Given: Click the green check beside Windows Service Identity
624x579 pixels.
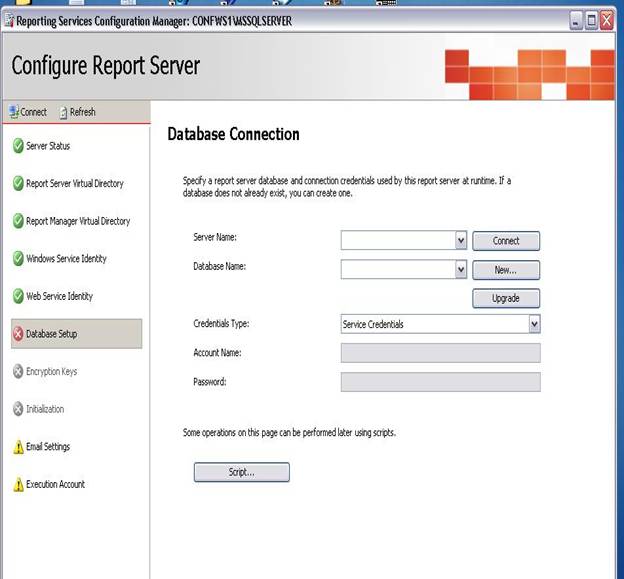Looking at the screenshot, I should point(18,259).
